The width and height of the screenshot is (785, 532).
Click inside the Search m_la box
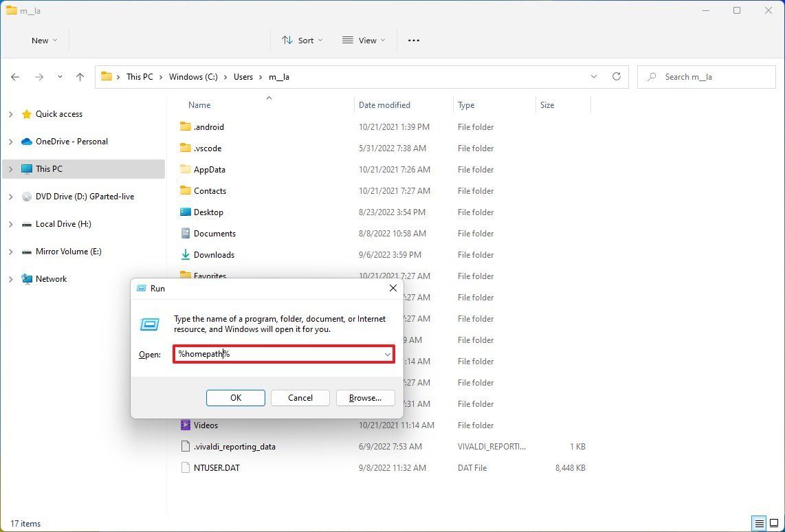pyautogui.click(x=708, y=77)
